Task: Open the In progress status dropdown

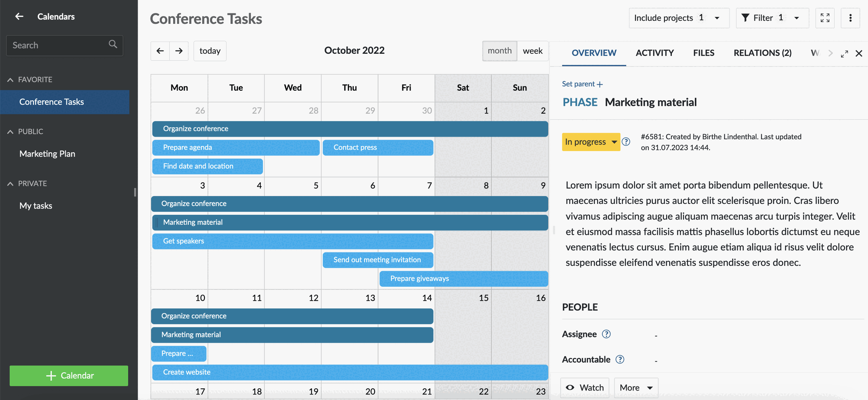Action: 591,142
